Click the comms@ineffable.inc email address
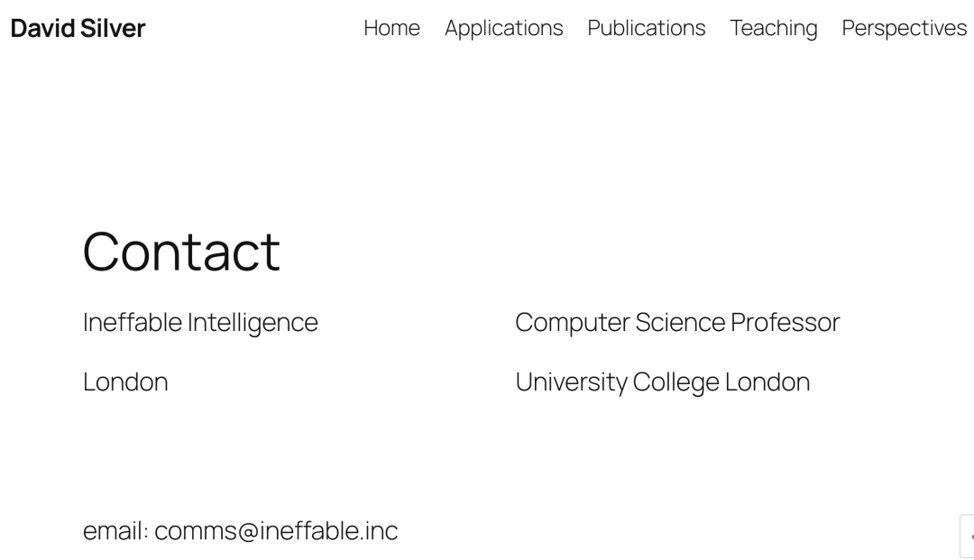 click(x=276, y=531)
